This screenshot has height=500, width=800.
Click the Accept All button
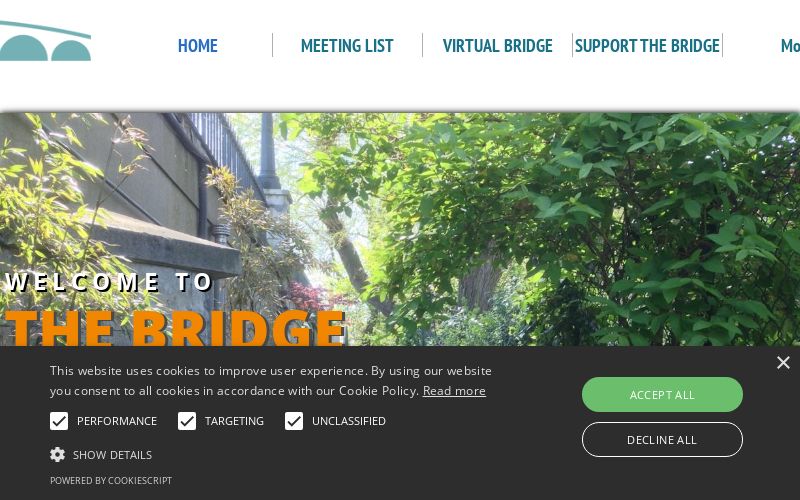(x=662, y=394)
